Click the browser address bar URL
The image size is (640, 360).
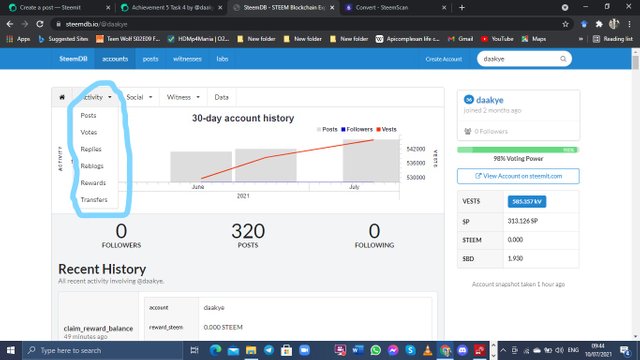[x=96, y=24]
